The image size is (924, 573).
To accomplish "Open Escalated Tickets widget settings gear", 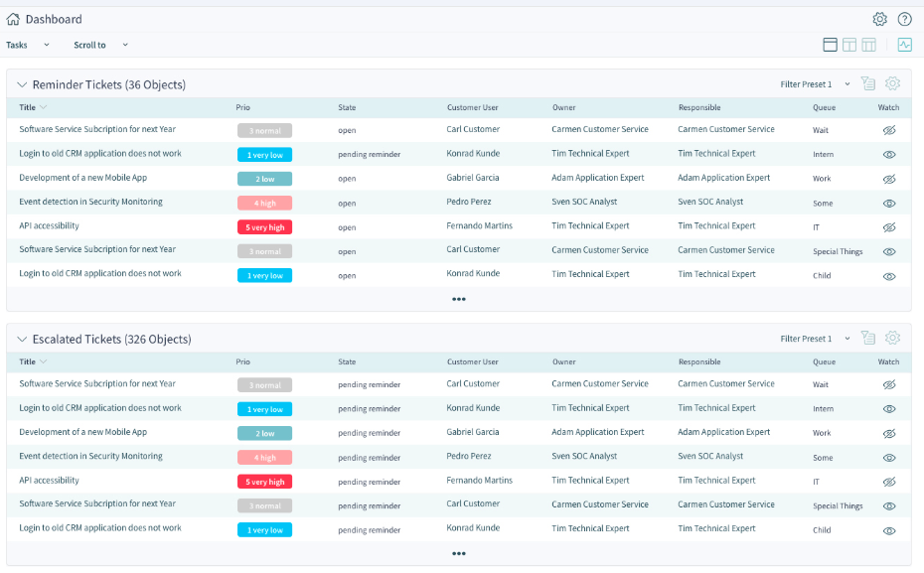I will coord(892,339).
